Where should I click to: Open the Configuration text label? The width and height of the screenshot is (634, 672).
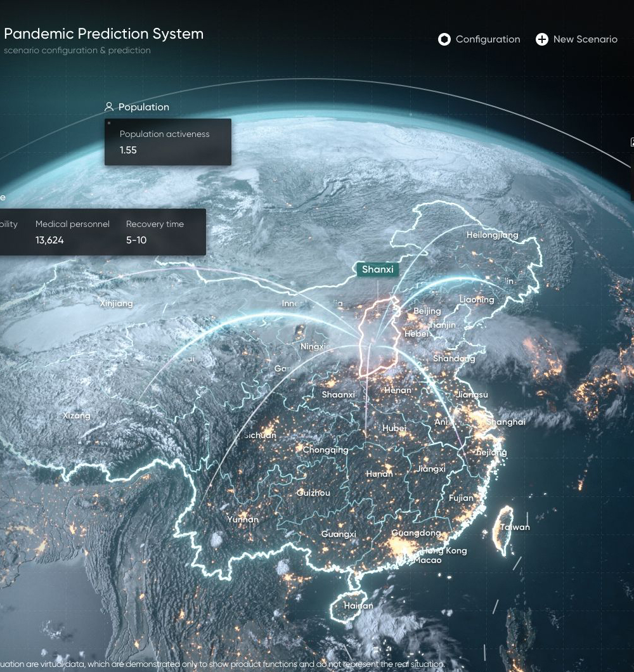click(488, 39)
